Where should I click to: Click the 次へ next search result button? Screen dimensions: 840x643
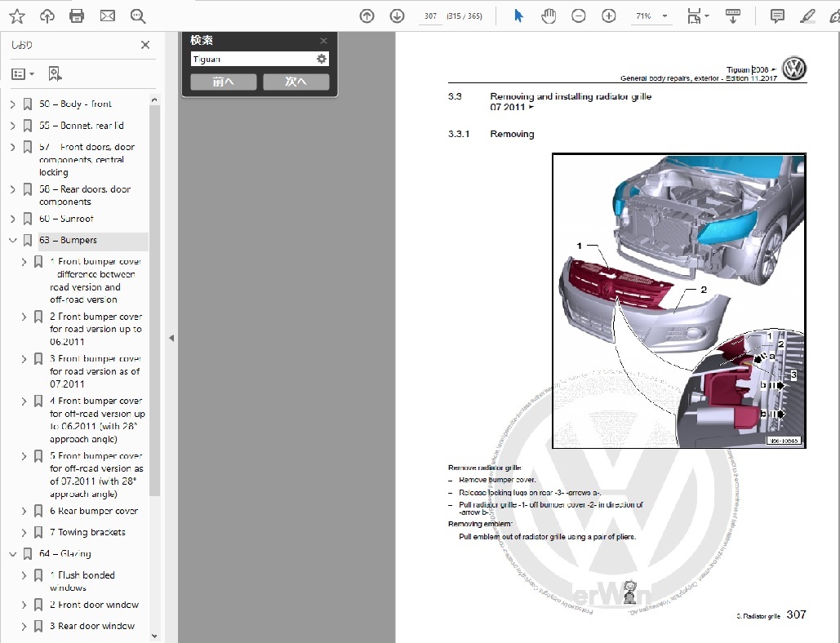click(296, 82)
